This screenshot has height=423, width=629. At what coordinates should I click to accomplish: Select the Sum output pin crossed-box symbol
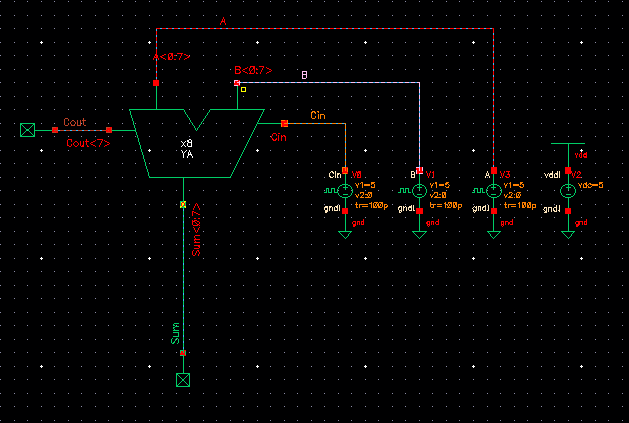[183, 380]
